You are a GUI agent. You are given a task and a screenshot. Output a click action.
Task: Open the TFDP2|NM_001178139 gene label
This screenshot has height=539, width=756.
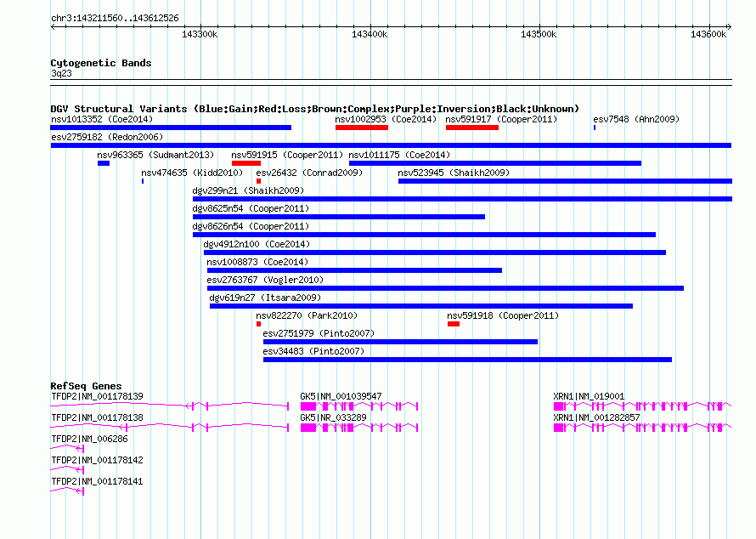tap(97, 397)
